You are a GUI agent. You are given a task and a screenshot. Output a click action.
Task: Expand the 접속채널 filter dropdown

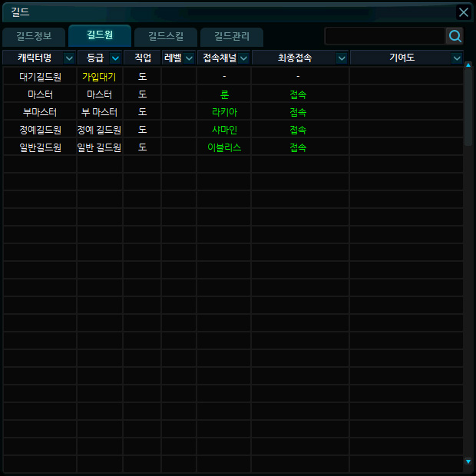tap(243, 58)
